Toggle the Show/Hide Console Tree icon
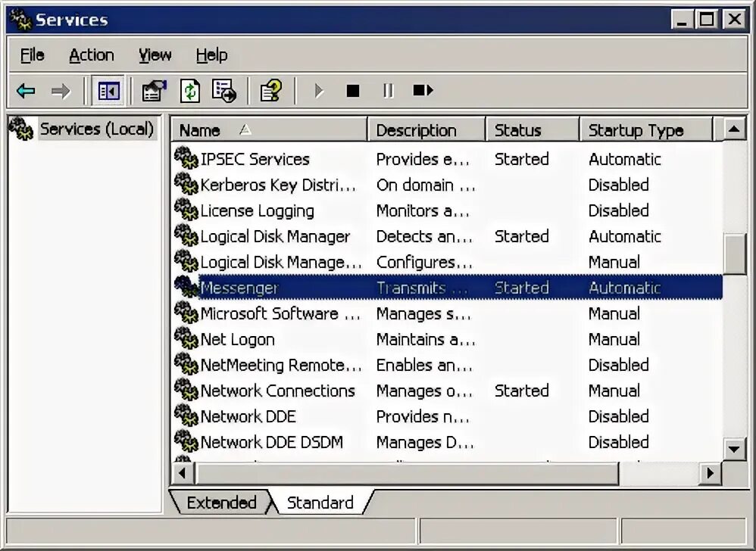 click(x=108, y=91)
